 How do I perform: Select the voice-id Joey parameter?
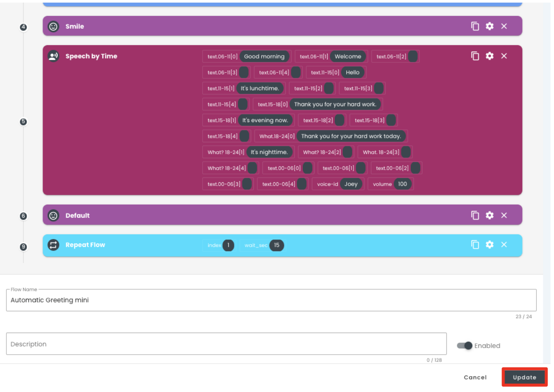(338, 184)
